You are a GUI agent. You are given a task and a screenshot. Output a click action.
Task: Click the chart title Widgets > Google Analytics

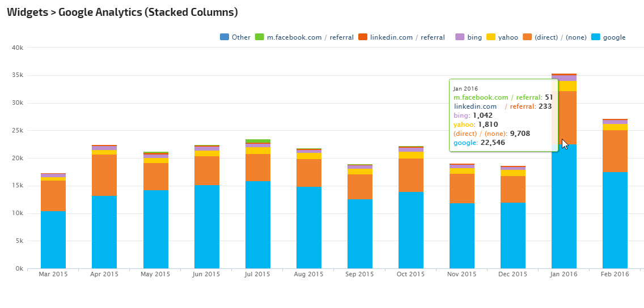tap(122, 12)
